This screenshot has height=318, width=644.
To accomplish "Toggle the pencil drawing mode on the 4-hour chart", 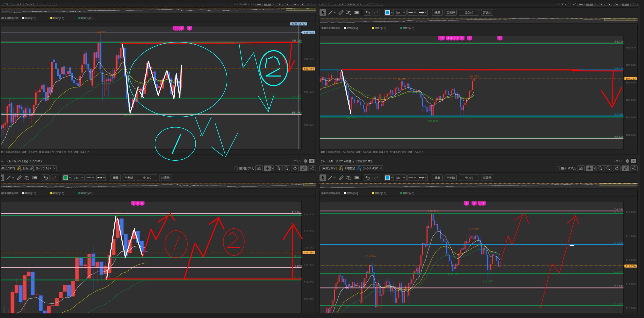I will 625,169.
